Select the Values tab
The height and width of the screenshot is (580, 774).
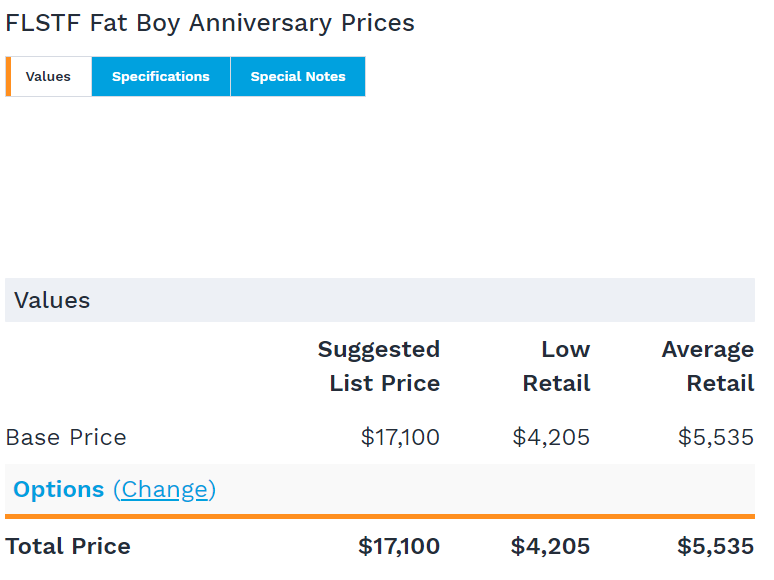tap(49, 77)
